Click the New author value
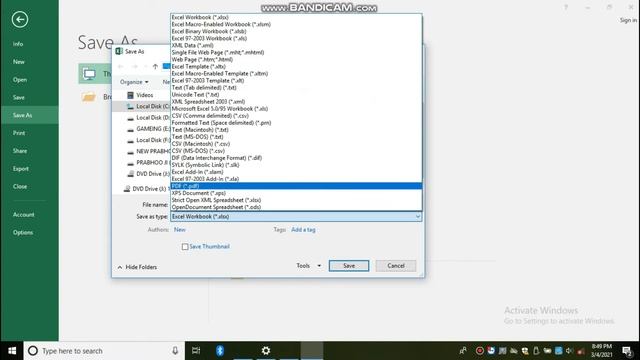 coord(180,229)
